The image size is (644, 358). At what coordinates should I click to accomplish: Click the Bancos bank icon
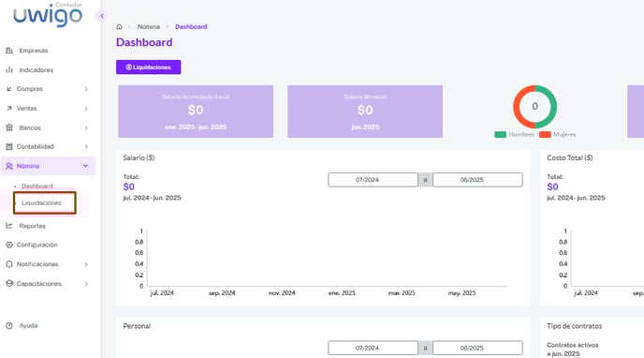pos(9,127)
